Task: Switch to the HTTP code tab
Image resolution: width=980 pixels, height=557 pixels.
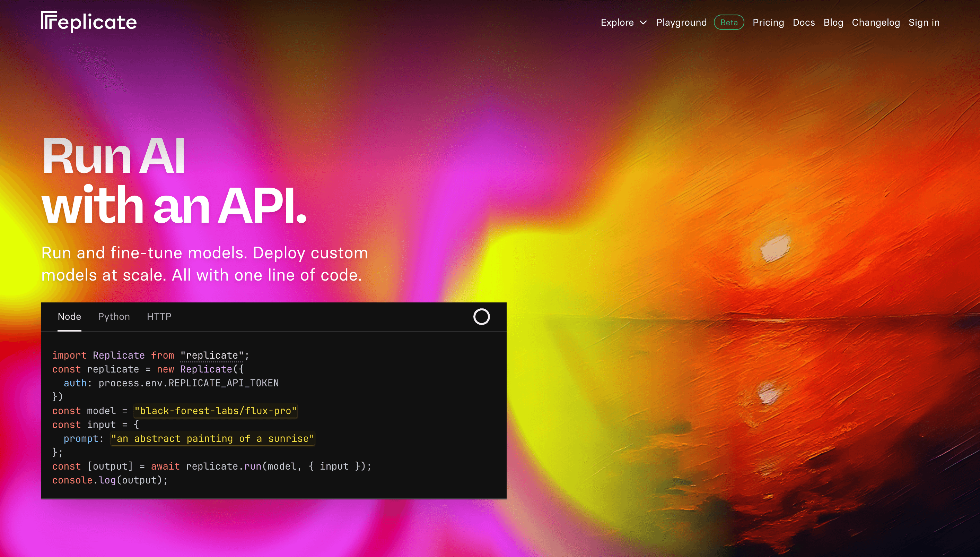Action: [159, 317]
